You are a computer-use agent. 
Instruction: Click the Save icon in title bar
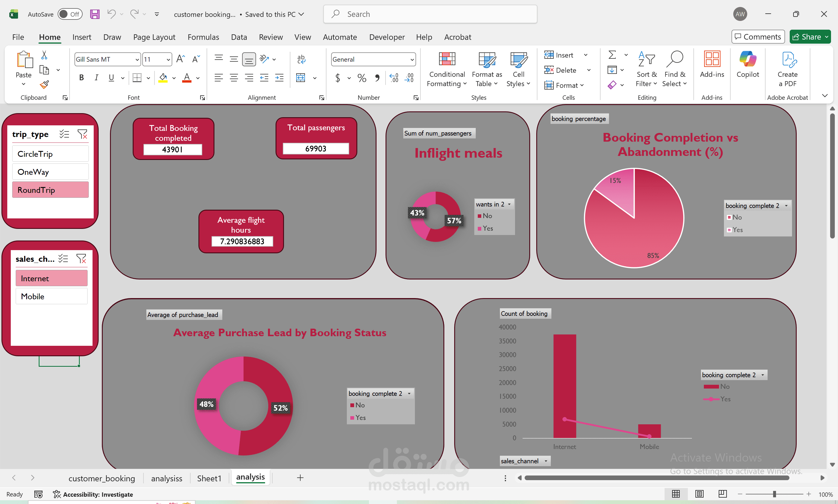[x=95, y=14]
